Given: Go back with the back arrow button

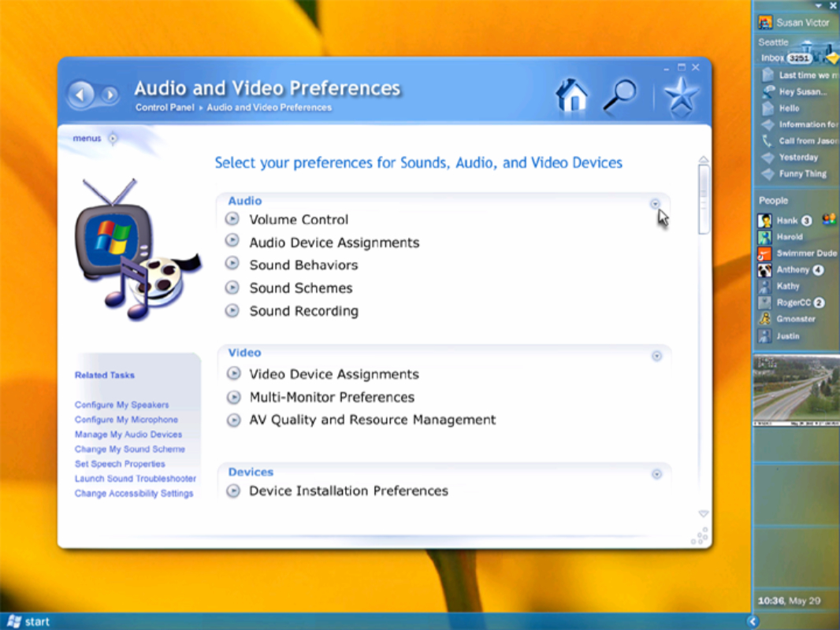Looking at the screenshot, I should (80, 95).
